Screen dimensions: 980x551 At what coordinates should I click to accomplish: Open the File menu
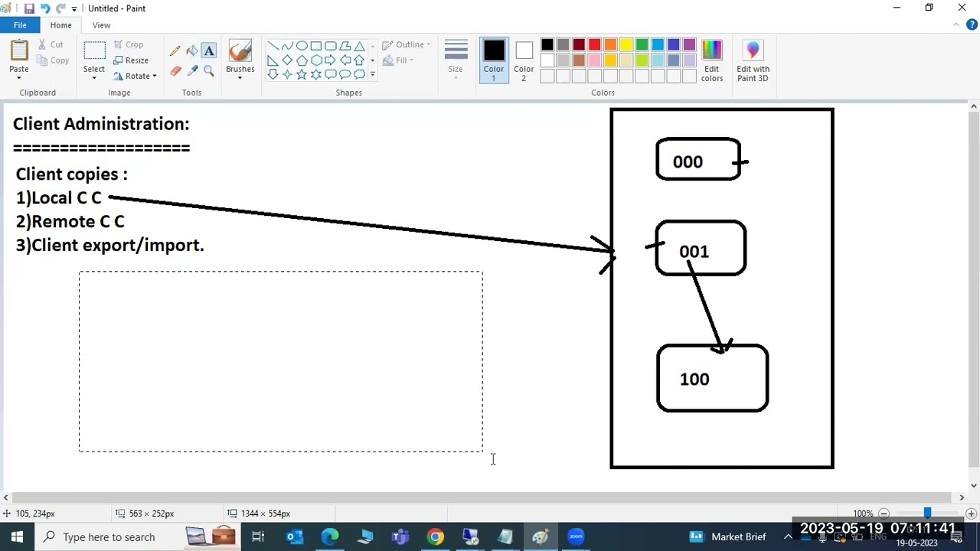20,25
